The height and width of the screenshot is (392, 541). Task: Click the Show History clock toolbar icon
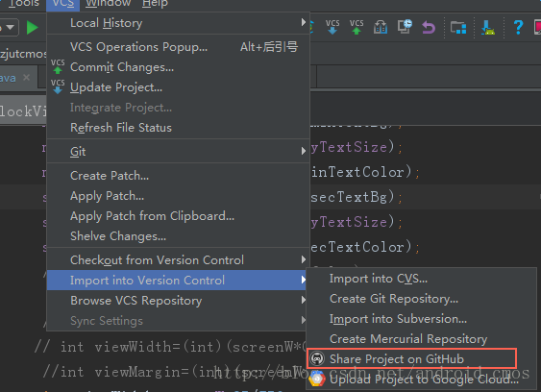pos(405,27)
